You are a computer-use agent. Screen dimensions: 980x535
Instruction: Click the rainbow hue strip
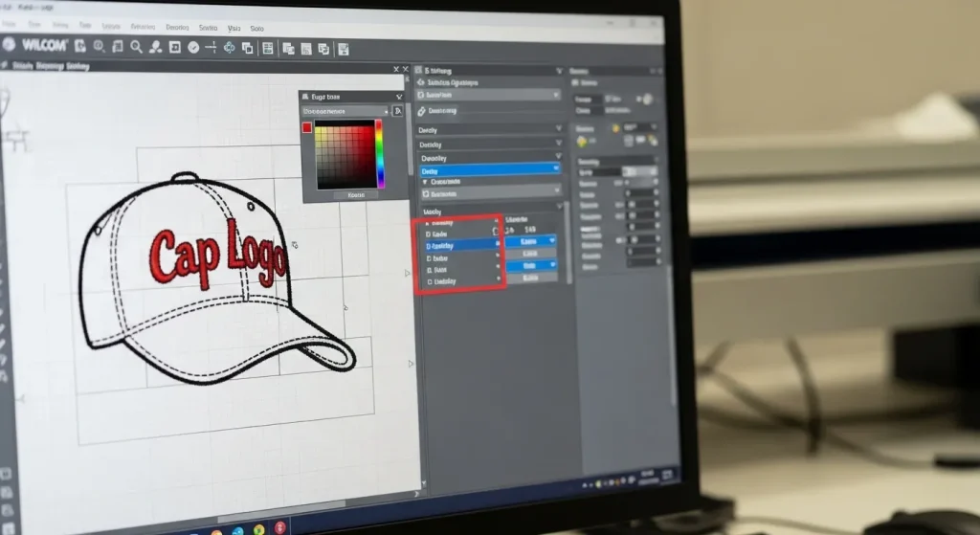pyautogui.click(x=379, y=154)
